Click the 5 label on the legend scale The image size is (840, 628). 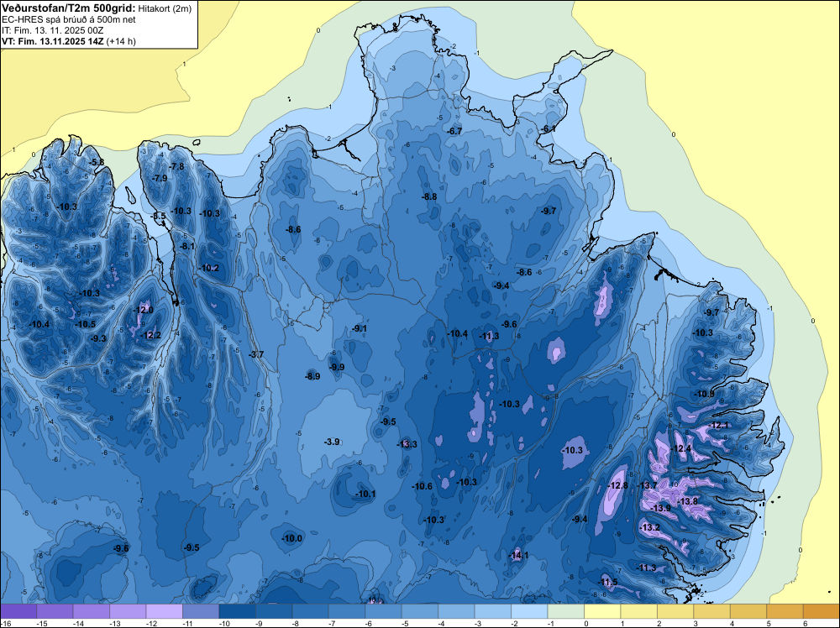coord(769,623)
